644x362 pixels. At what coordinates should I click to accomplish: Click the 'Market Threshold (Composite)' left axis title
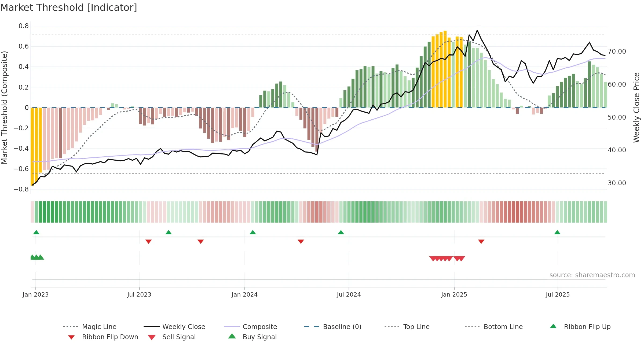4,108
